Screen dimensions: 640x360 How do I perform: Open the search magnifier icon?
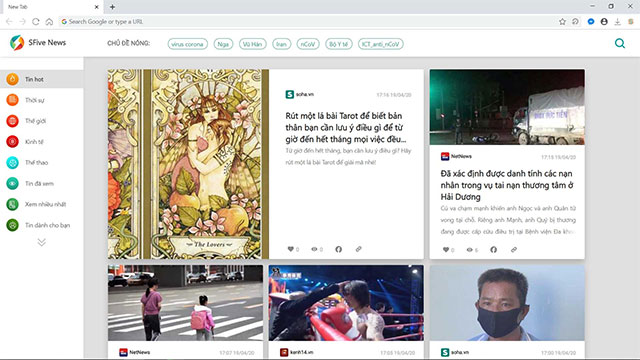(x=620, y=43)
